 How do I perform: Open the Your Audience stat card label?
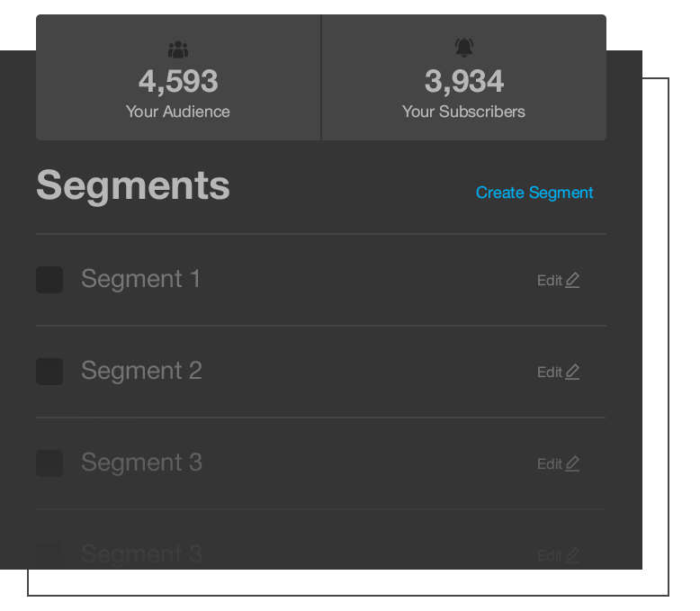[x=178, y=112]
